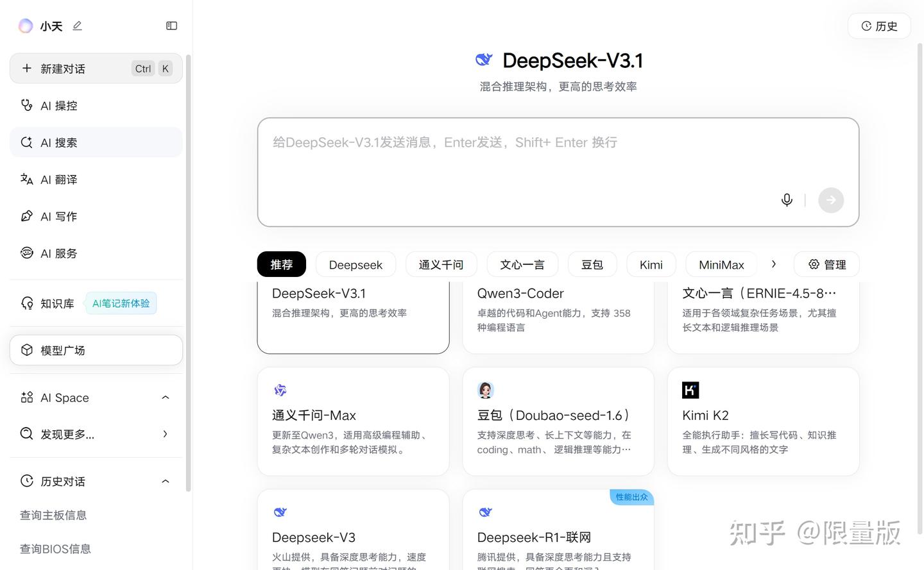Image resolution: width=924 pixels, height=570 pixels.
Task: Click the Kimi K2 logo icon
Action: 690,390
